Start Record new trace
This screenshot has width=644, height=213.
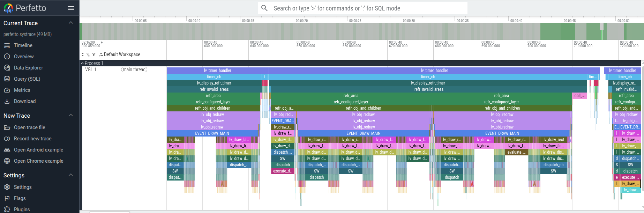click(32, 139)
